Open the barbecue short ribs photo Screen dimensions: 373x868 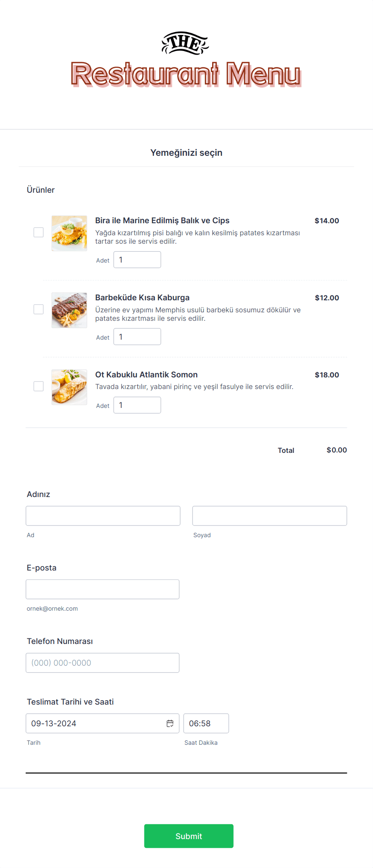69,310
